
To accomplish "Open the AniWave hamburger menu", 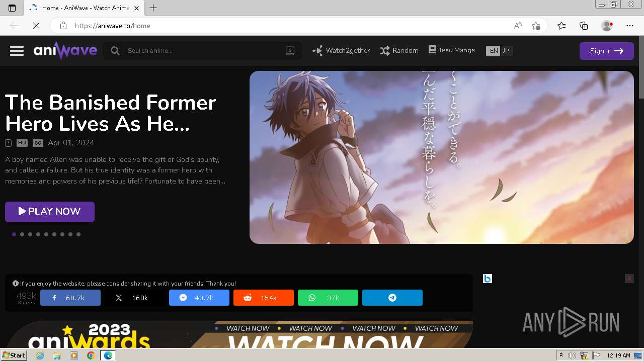I will [17, 51].
